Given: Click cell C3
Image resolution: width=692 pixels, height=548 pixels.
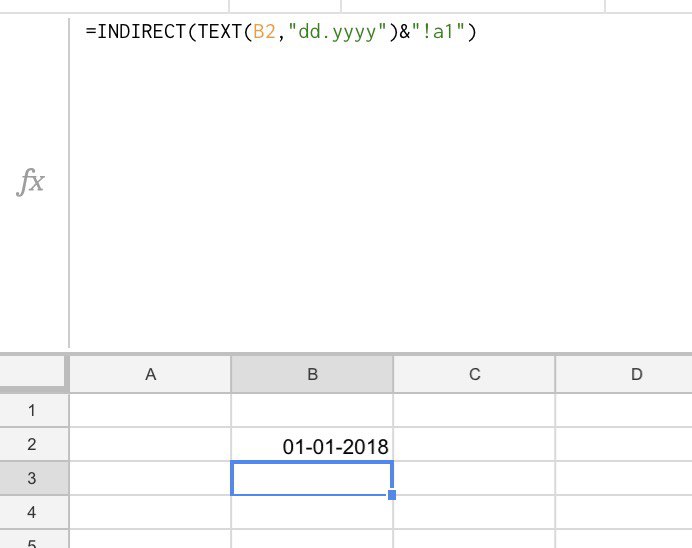Looking at the screenshot, I should pos(474,478).
